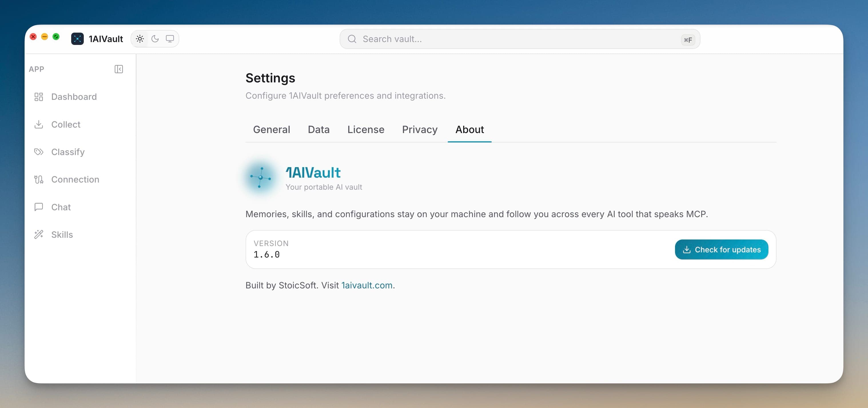The height and width of the screenshot is (408, 868).
Task: Click the APP sidebar section label
Action: coord(36,69)
